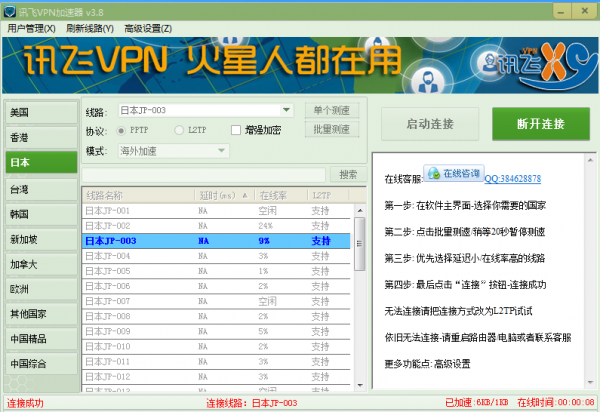Click the app shield icon in title bar
The width and height of the screenshot is (600, 412).
9,11
